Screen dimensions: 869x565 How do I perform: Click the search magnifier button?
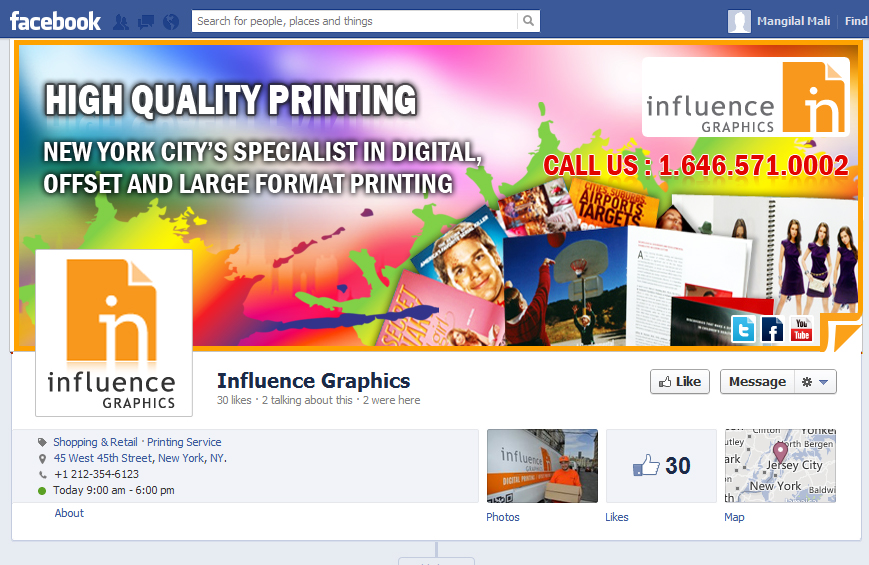(x=529, y=21)
